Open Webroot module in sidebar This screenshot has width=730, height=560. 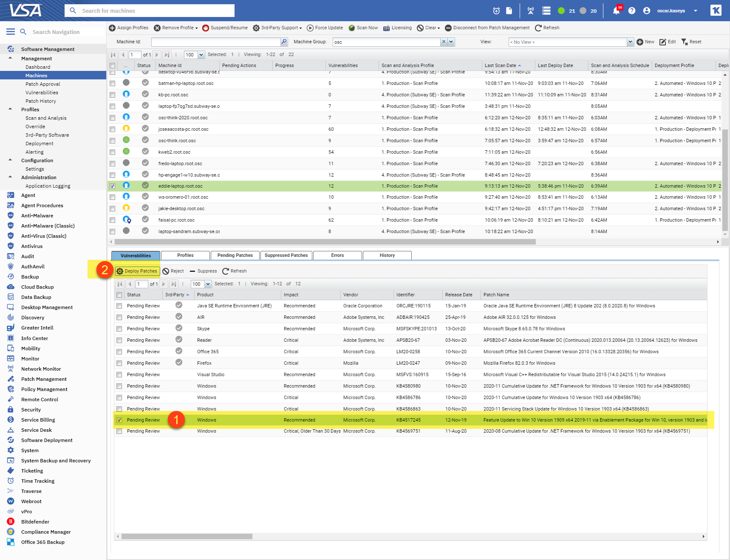[x=31, y=501]
